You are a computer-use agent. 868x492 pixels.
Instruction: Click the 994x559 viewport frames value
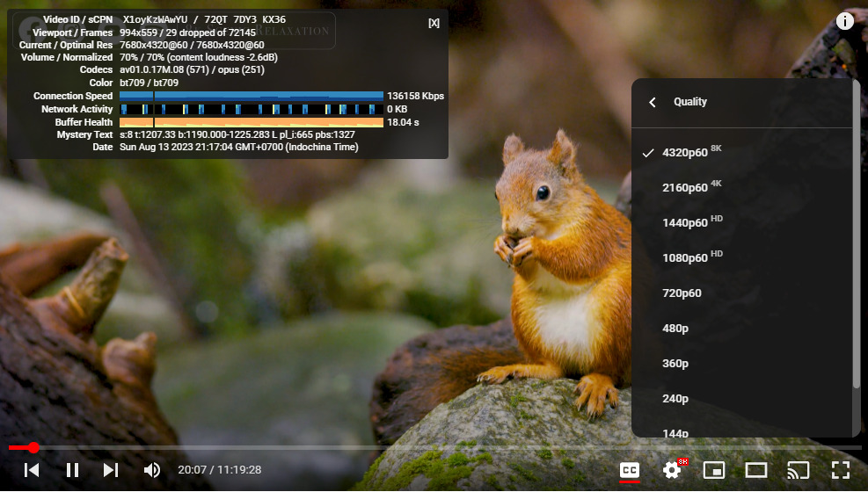[187, 33]
